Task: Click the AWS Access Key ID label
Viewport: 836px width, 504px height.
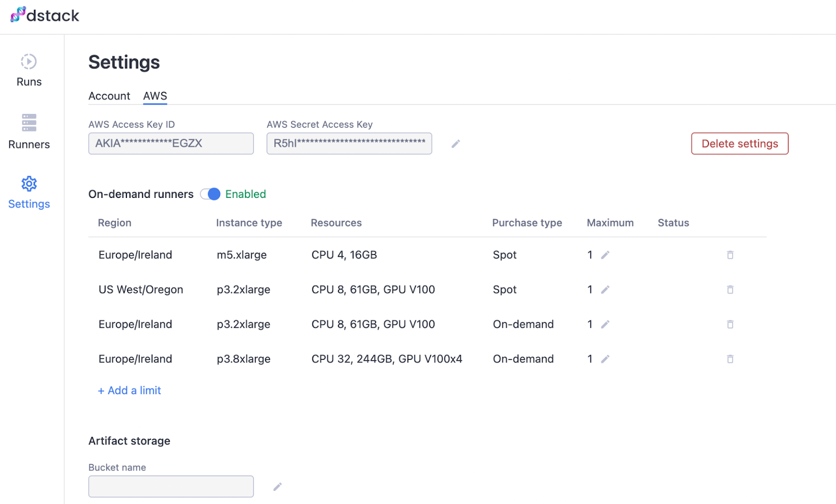Action: point(131,124)
